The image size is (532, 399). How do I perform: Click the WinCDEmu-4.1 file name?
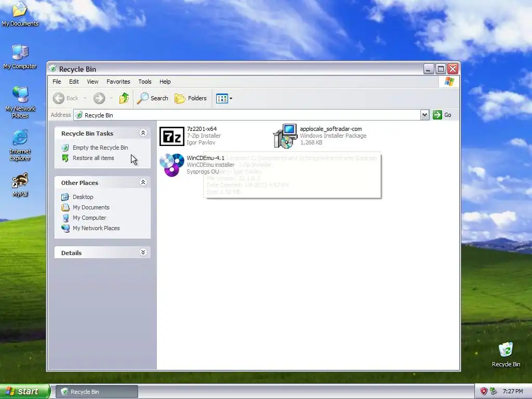(x=205, y=158)
